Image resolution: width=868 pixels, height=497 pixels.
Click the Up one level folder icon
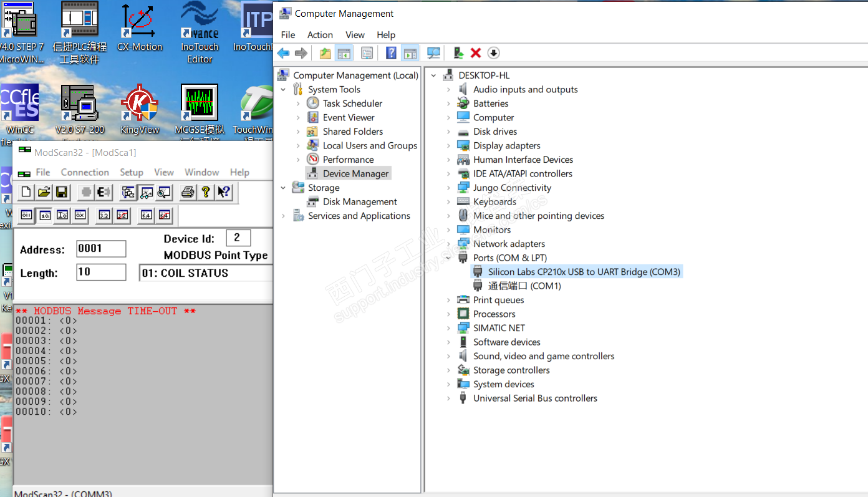point(325,53)
